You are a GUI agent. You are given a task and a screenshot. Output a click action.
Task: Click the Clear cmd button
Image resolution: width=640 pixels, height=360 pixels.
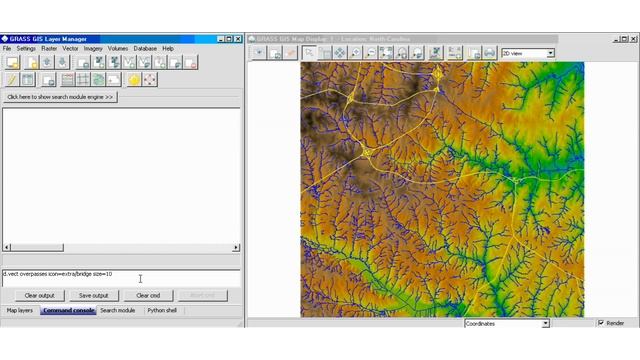148,295
